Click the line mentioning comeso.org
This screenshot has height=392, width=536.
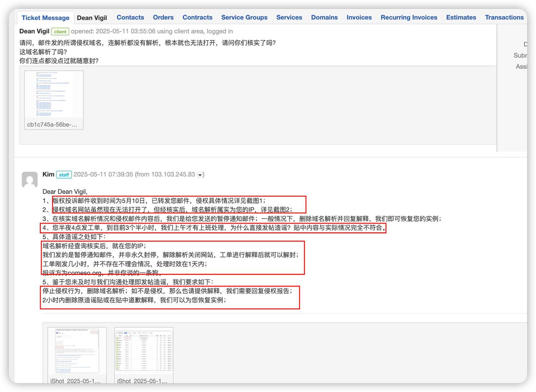102,273
